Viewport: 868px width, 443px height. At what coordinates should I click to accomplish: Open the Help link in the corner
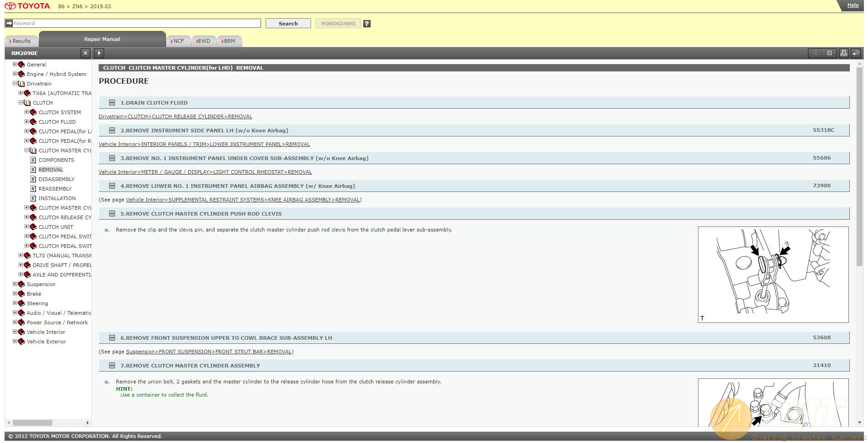853,5
